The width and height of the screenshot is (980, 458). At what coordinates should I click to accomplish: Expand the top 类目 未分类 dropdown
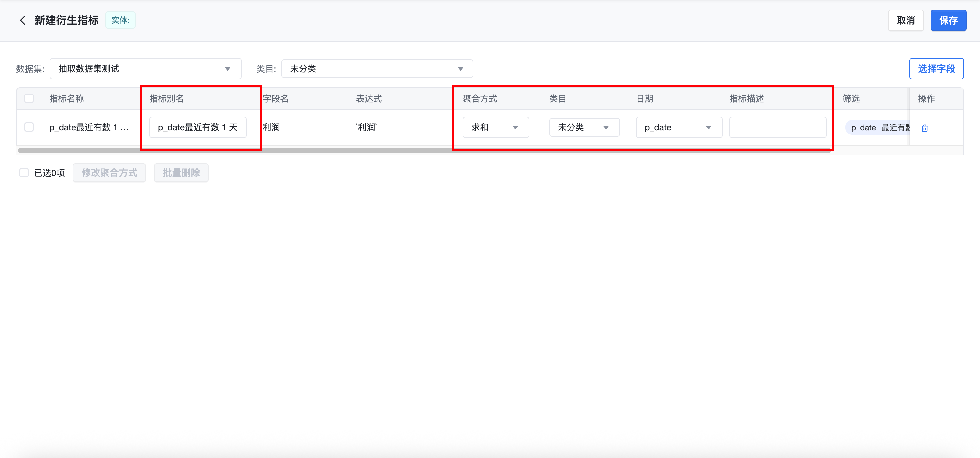[377, 69]
